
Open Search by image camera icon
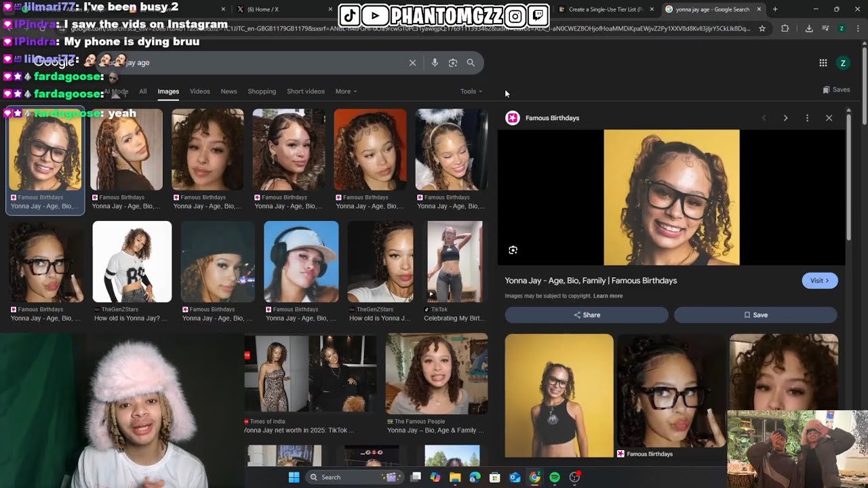[453, 62]
